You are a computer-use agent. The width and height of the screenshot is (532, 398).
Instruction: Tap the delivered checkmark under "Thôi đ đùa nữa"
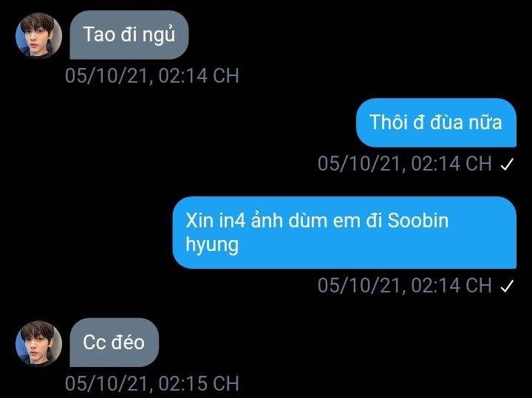click(507, 165)
